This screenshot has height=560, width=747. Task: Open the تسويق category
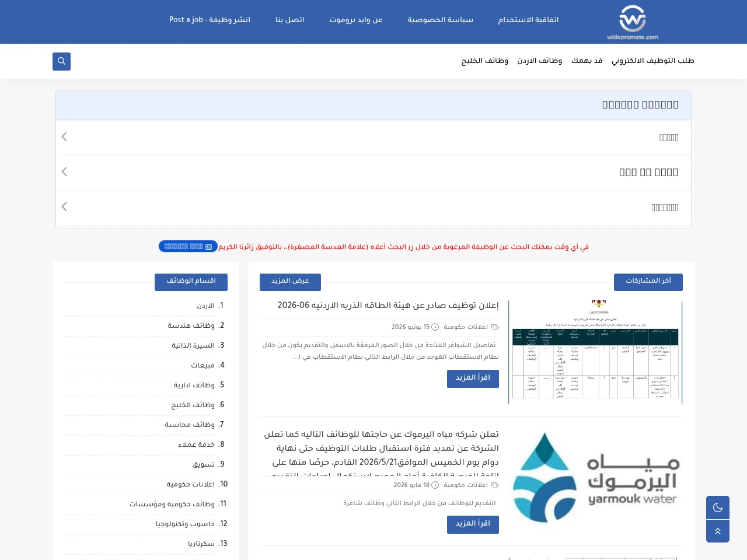click(204, 465)
